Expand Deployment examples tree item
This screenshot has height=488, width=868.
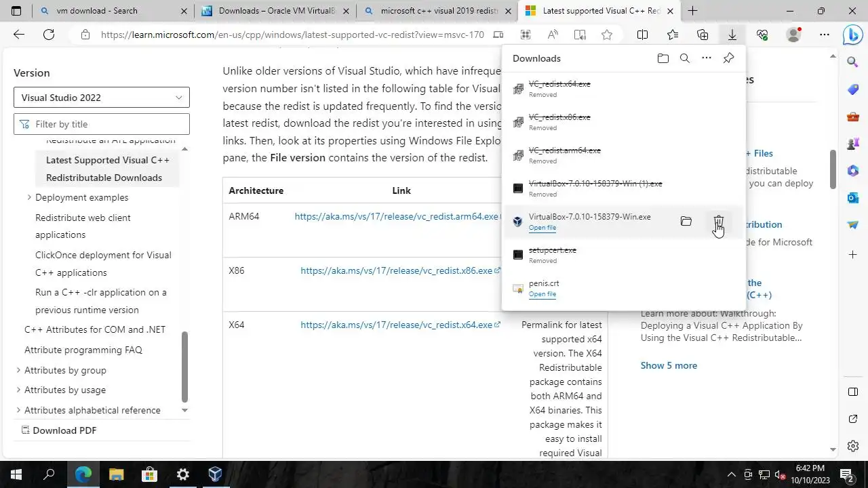29,197
